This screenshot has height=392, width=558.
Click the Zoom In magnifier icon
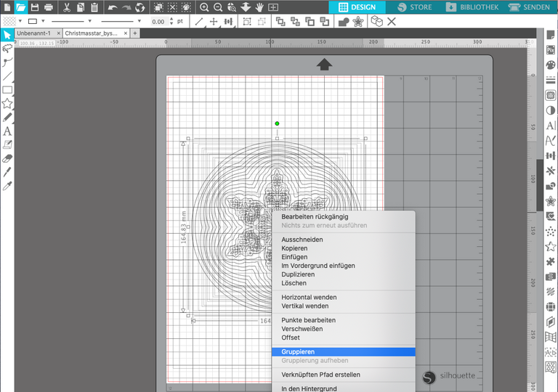[204, 7]
